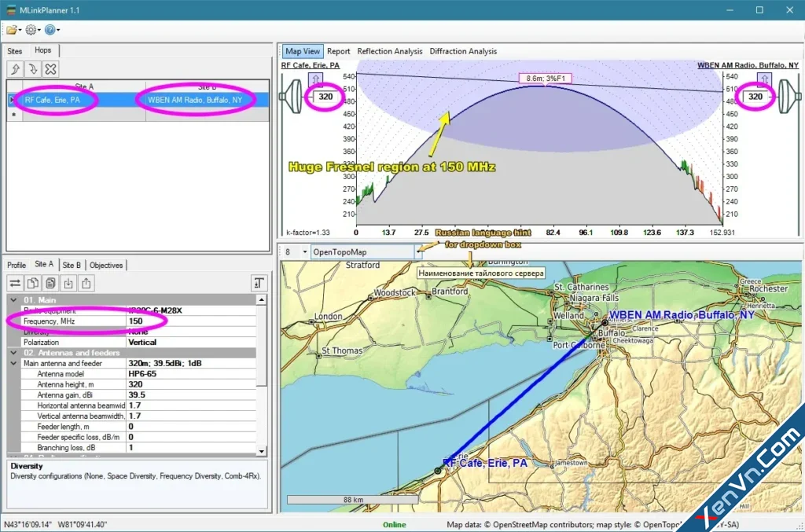Click right antenna height field 320

point(755,97)
